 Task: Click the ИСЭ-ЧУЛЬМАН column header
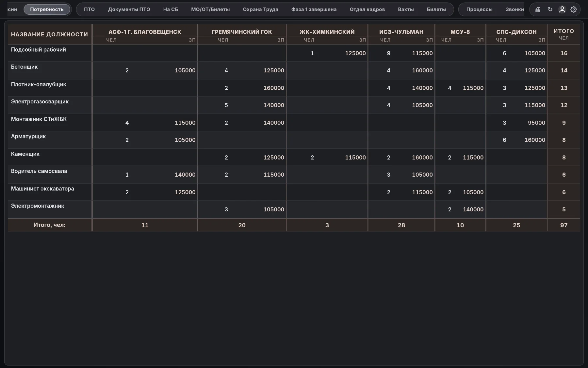tap(401, 32)
